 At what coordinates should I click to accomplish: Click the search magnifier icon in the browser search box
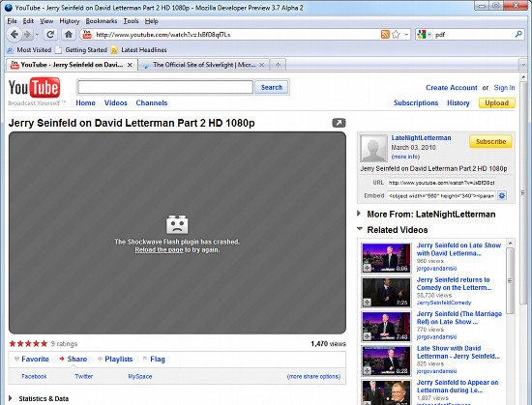pyautogui.click(x=518, y=34)
